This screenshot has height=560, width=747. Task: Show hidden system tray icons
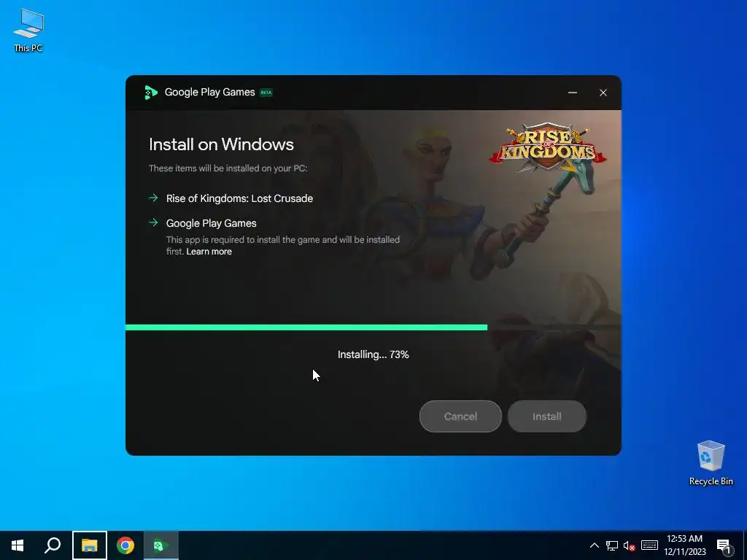click(x=594, y=545)
